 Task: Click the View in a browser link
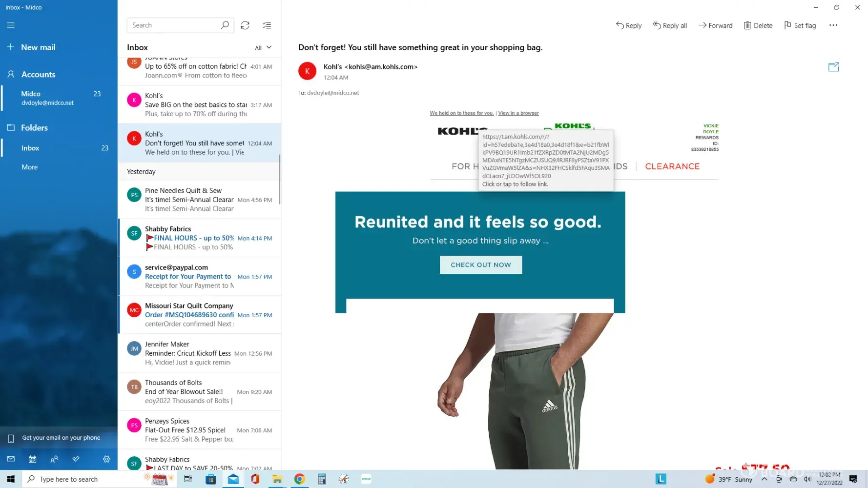point(518,113)
